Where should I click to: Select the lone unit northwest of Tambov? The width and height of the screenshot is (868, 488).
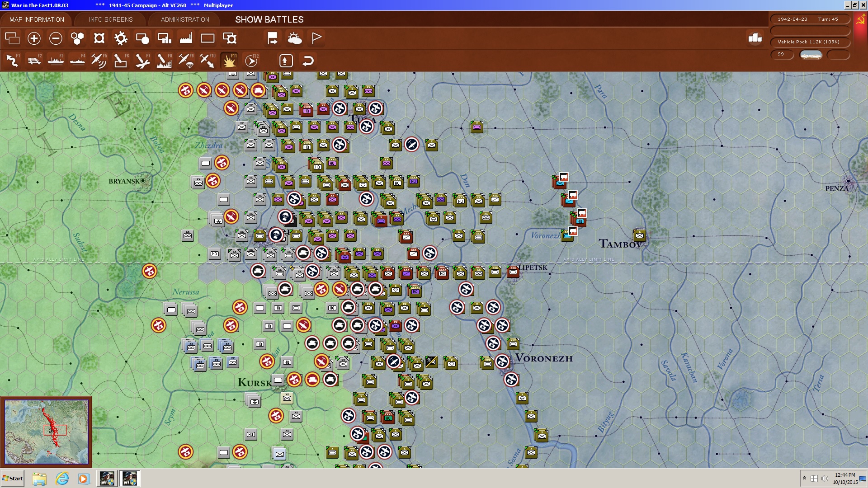tap(477, 127)
